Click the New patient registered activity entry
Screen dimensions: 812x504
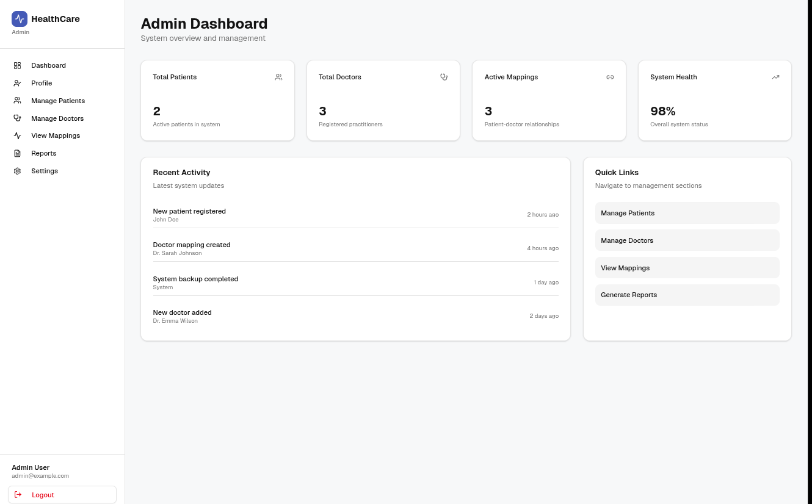click(x=355, y=215)
